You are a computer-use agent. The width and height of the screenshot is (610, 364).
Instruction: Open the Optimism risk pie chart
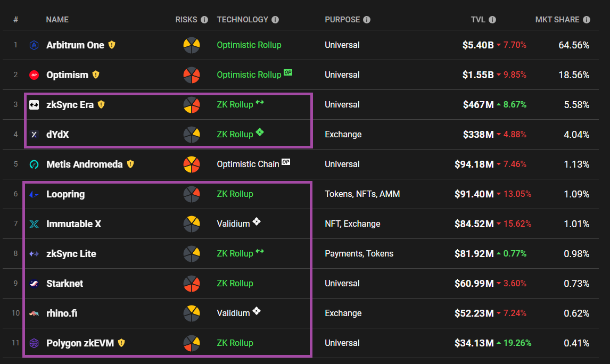click(192, 75)
